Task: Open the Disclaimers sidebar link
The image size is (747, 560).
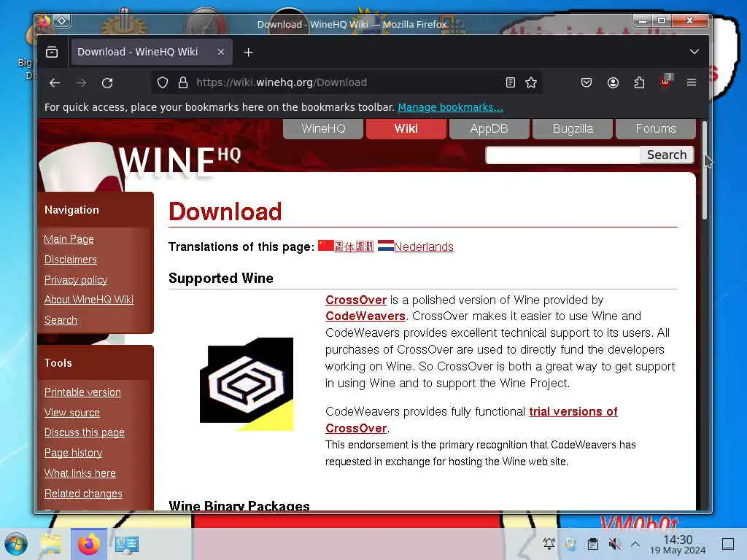Action: (71, 260)
